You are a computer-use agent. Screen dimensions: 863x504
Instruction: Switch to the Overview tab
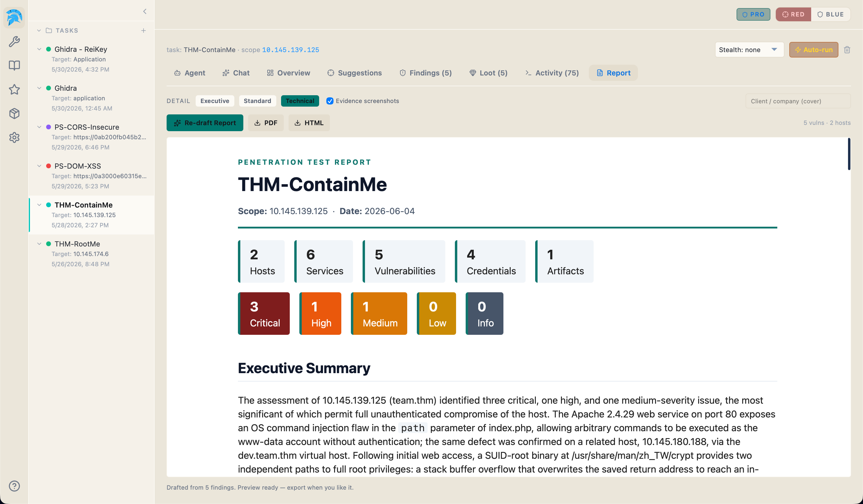tap(288, 73)
